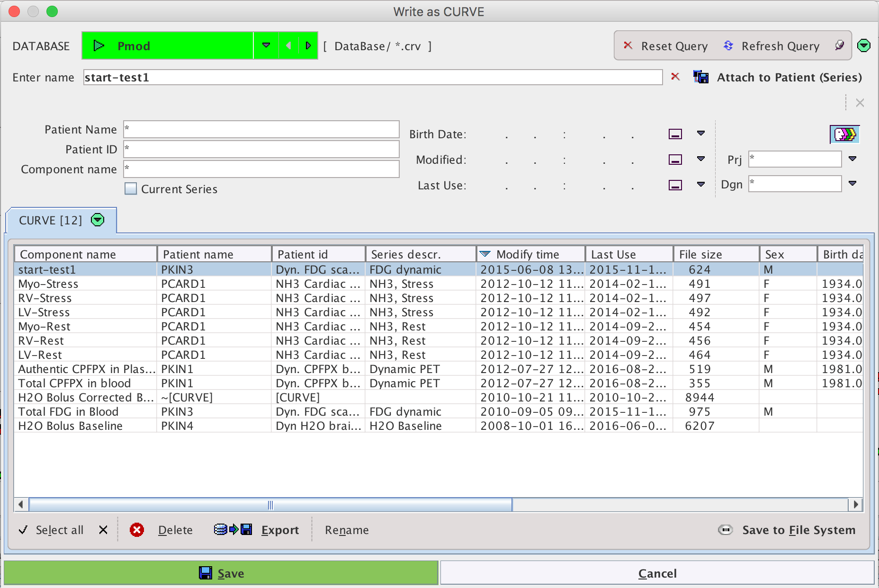The image size is (879, 588).
Task: Click the Attach to Patient (Series) icon
Action: tap(701, 77)
